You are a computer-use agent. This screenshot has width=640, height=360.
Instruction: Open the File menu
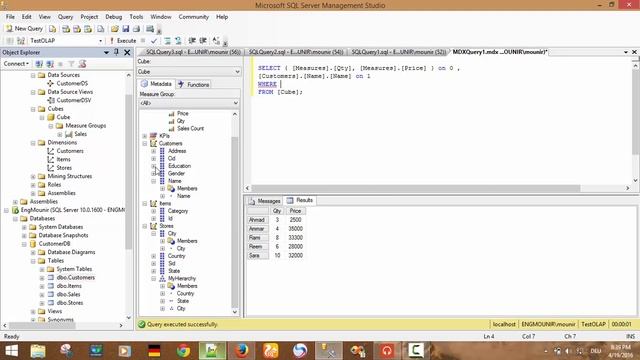(x=10, y=17)
